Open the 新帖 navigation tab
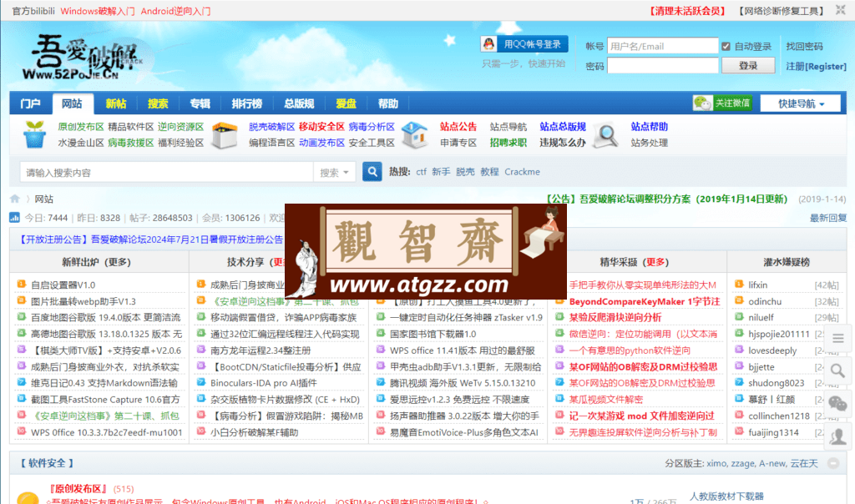This screenshot has height=504, width=855. (x=115, y=103)
